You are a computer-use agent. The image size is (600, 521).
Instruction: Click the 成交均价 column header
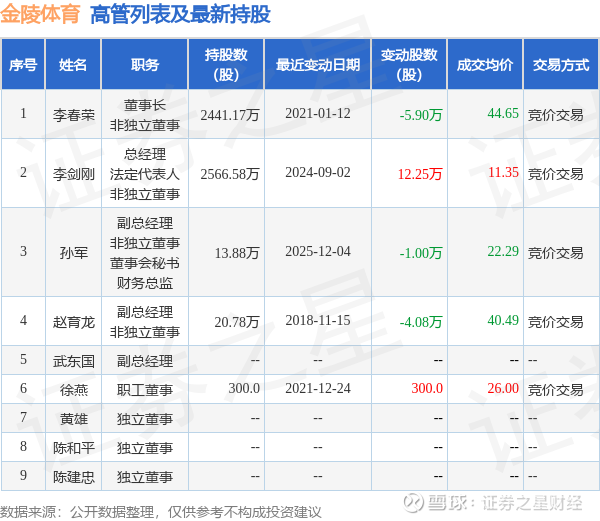(485, 65)
